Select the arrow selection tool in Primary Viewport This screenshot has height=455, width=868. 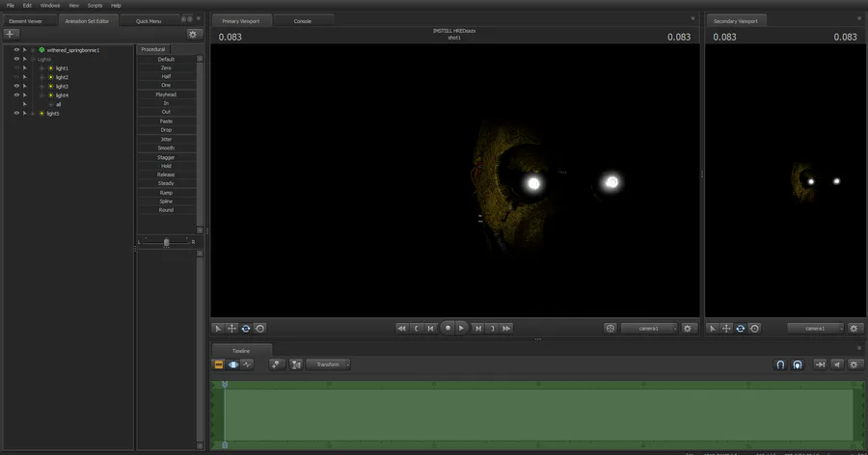pos(218,329)
